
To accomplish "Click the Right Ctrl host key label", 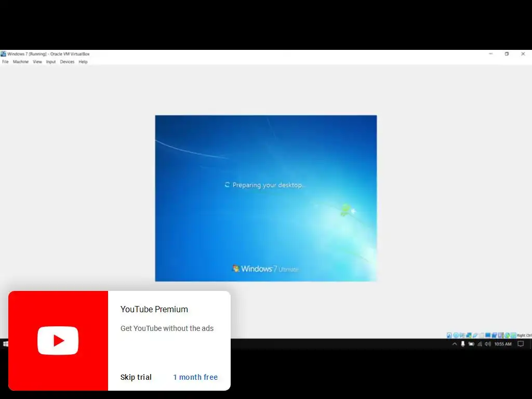I will pyautogui.click(x=525, y=335).
